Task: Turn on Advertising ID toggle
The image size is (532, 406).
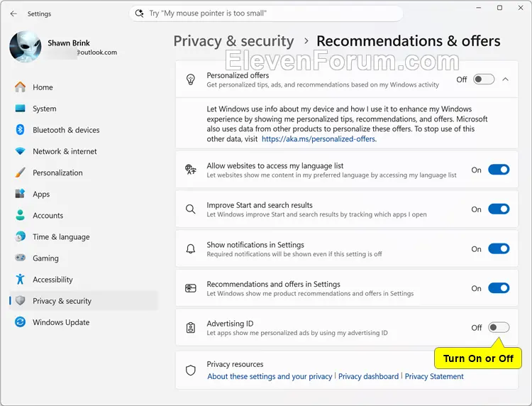Action: coord(499,328)
